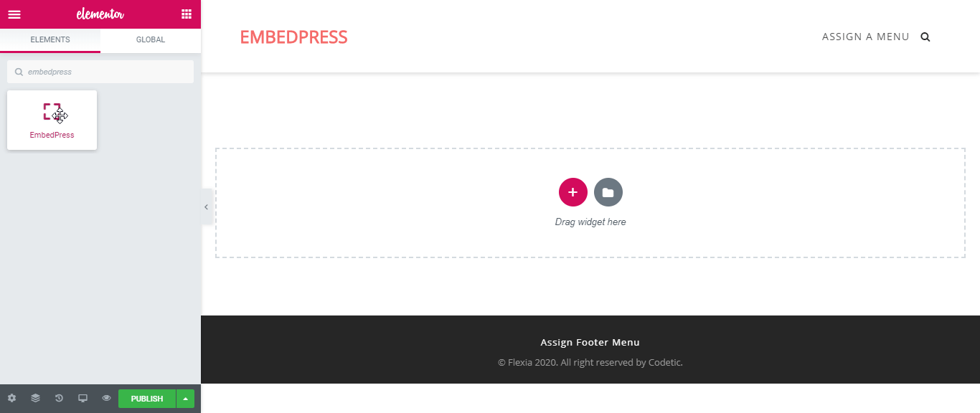Open the Navigator layers icon
The height and width of the screenshot is (413, 980).
pos(35,398)
